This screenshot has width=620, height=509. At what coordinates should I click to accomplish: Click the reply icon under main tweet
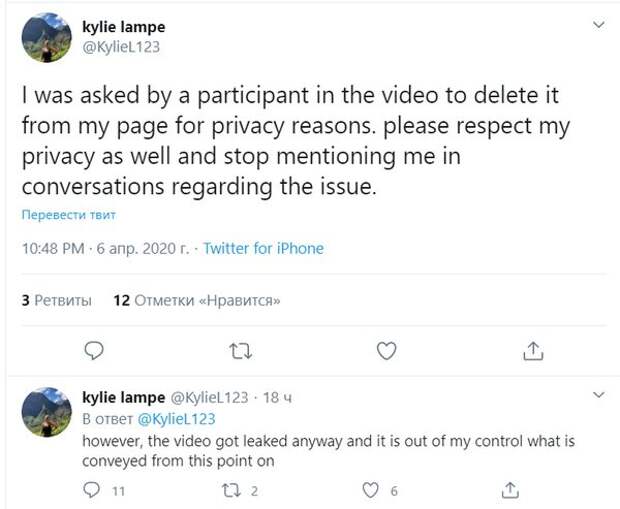(94, 350)
